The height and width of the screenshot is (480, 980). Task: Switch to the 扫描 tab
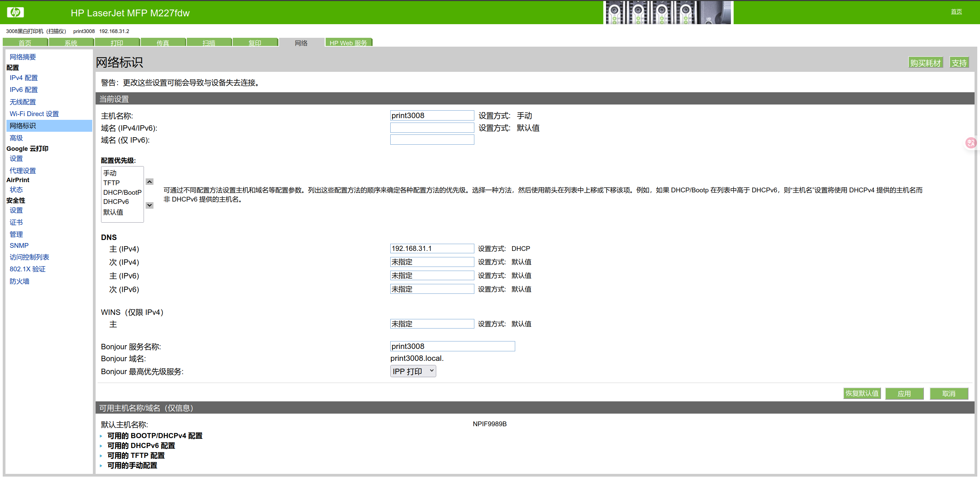click(x=209, y=43)
